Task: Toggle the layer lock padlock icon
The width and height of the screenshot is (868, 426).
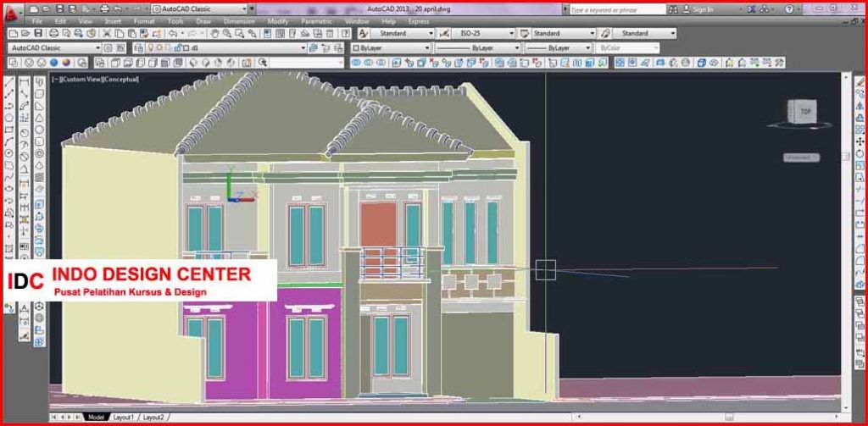Action: coord(178,48)
